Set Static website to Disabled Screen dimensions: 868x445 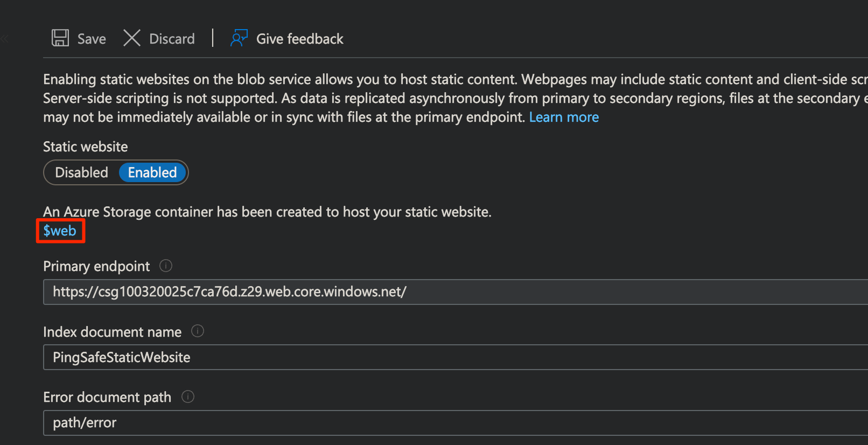click(82, 172)
